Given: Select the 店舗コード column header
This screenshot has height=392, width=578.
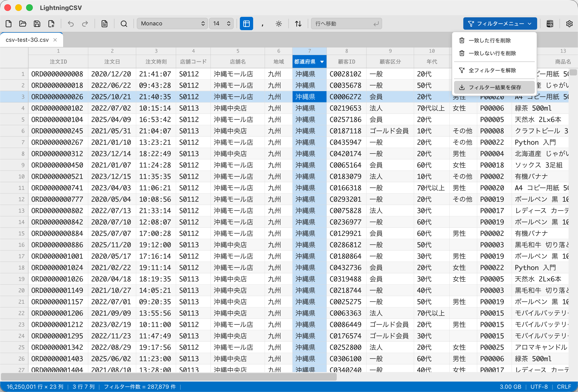Looking at the screenshot, I should click(x=193, y=62).
